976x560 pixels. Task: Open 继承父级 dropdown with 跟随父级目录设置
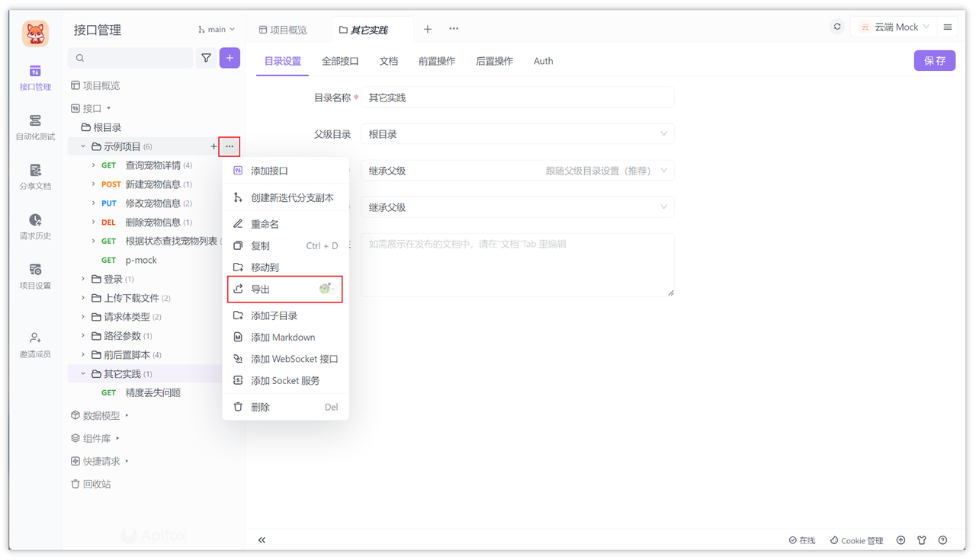pos(518,171)
